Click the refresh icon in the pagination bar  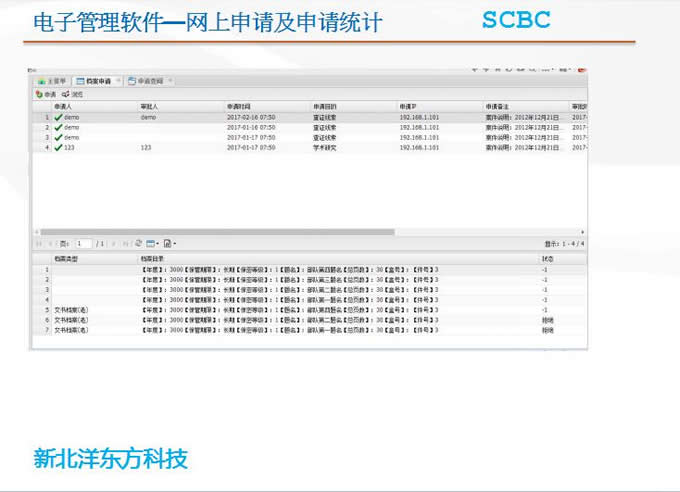pos(138,243)
